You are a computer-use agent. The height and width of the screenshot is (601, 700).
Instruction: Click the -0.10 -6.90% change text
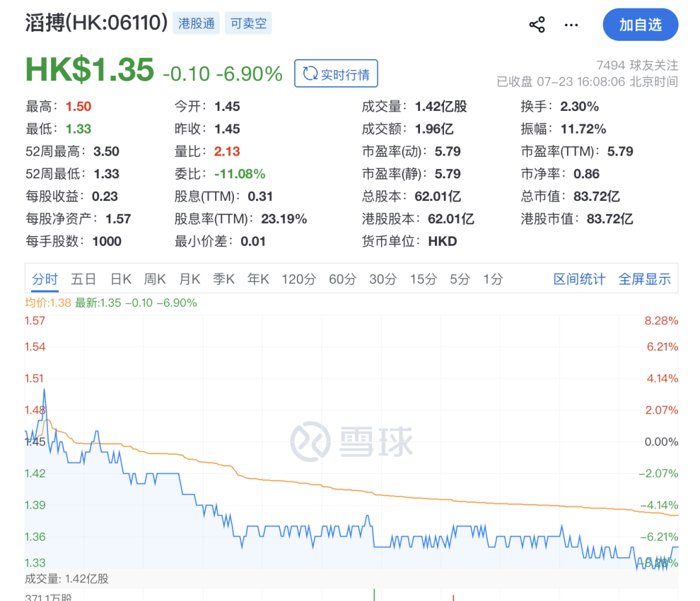point(222,74)
